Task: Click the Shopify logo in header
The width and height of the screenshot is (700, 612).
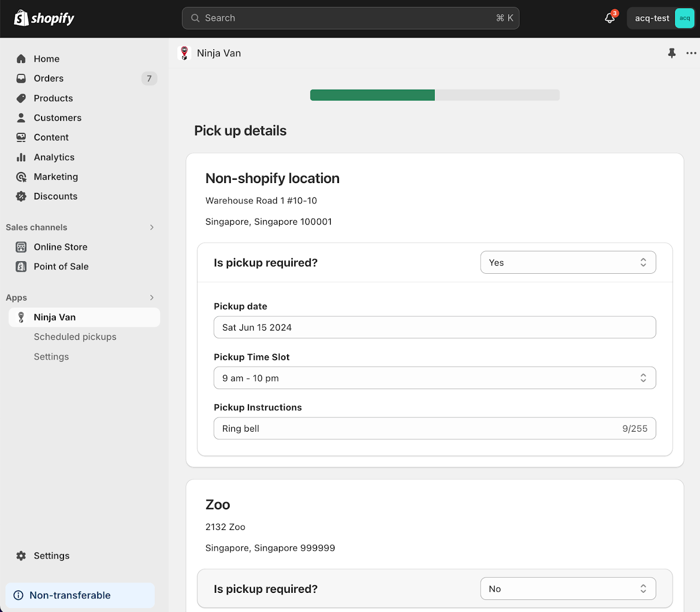Action: tap(44, 18)
